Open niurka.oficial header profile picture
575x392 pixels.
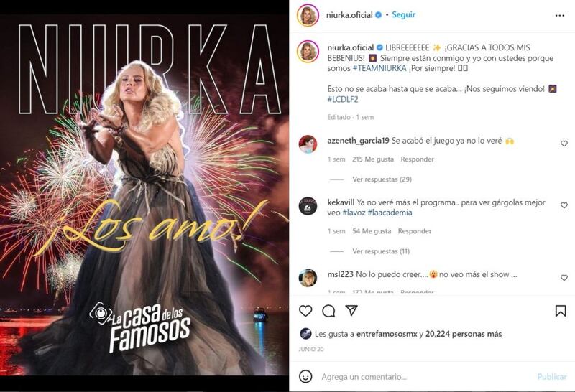[x=308, y=15]
